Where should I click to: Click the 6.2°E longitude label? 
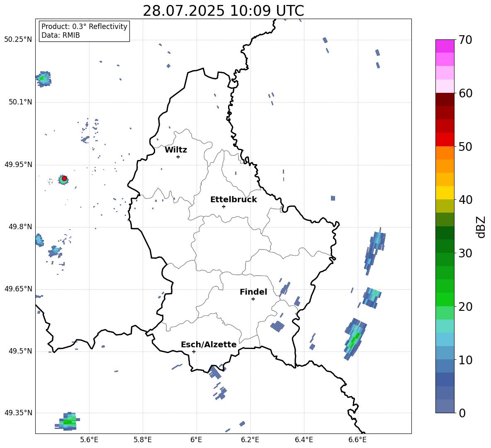coord(250,440)
